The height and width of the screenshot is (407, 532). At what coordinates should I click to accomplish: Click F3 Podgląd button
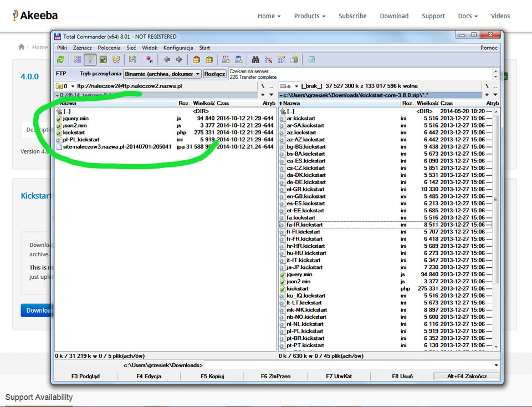pyautogui.click(x=85, y=376)
